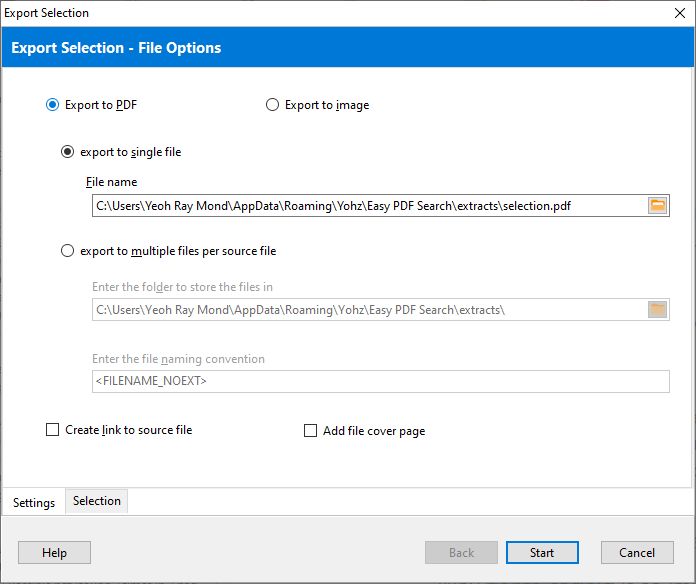Choose export to multiple files per source file

[x=68, y=251]
